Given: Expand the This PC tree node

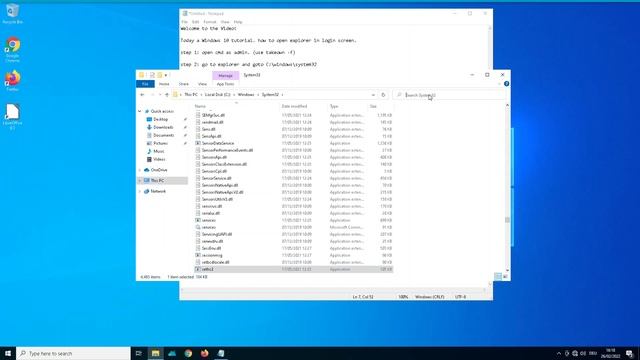Looking at the screenshot, I should pos(140,180).
